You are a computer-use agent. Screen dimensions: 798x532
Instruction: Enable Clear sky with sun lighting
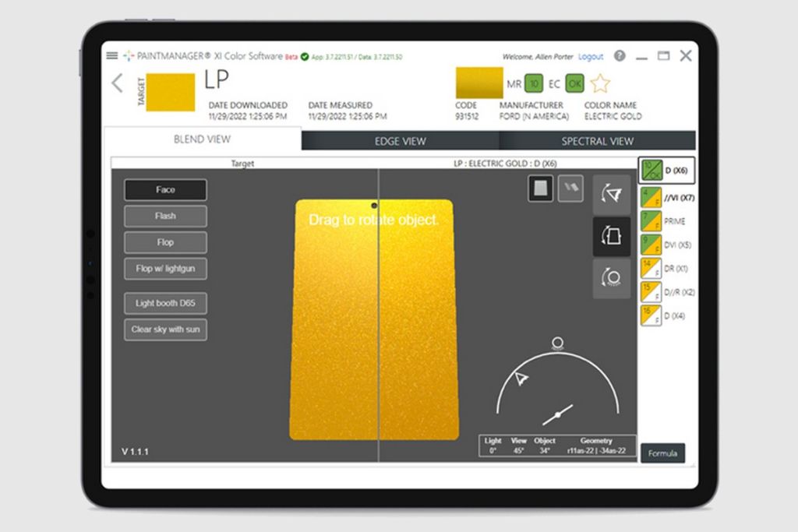coord(165,329)
